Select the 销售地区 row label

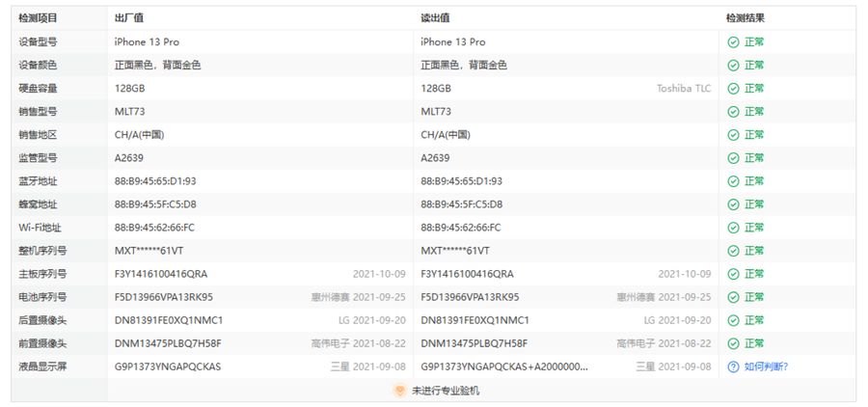[x=38, y=135]
